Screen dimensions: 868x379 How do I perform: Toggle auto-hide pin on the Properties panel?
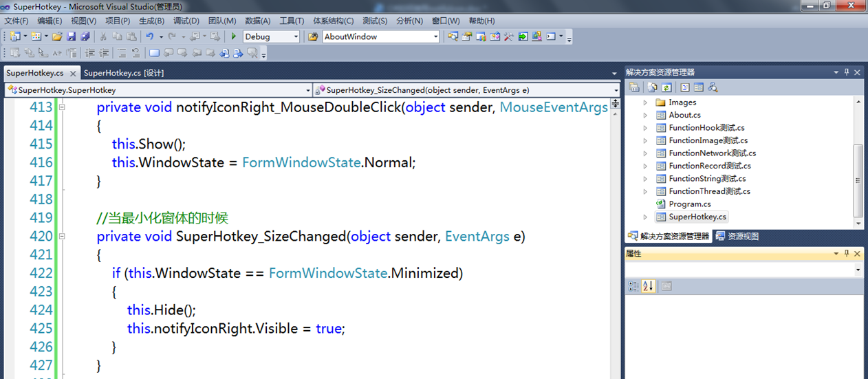coord(847,254)
